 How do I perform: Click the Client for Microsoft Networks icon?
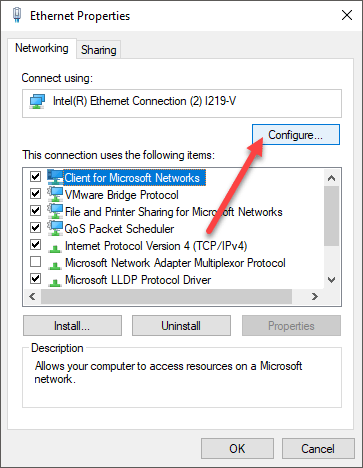(x=55, y=177)
